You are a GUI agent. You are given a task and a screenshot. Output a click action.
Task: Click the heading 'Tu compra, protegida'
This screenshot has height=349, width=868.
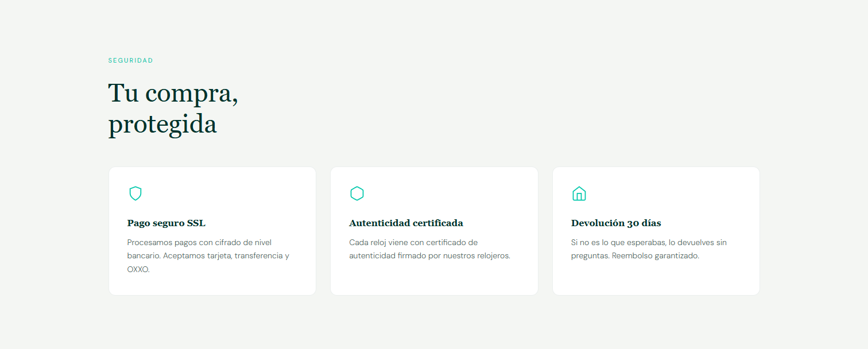click(173, 109)
